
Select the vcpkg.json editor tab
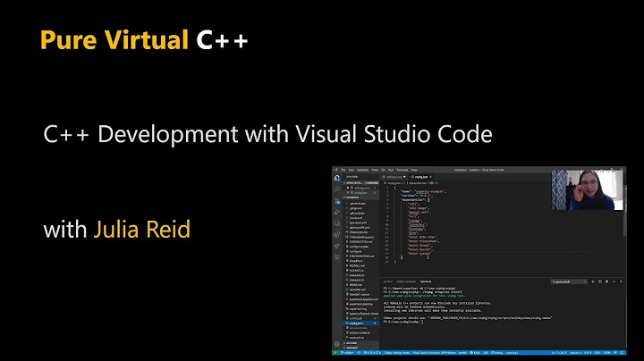pos(419,177)
